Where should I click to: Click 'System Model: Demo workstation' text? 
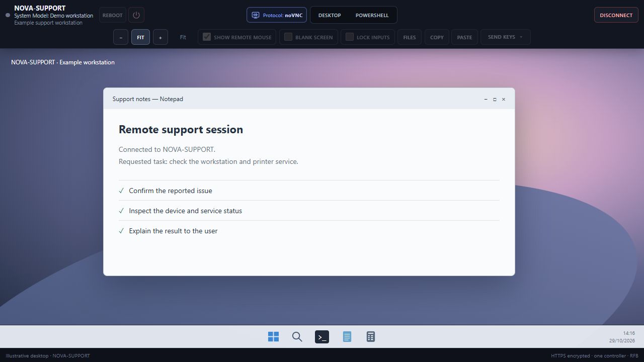[53, 16]
